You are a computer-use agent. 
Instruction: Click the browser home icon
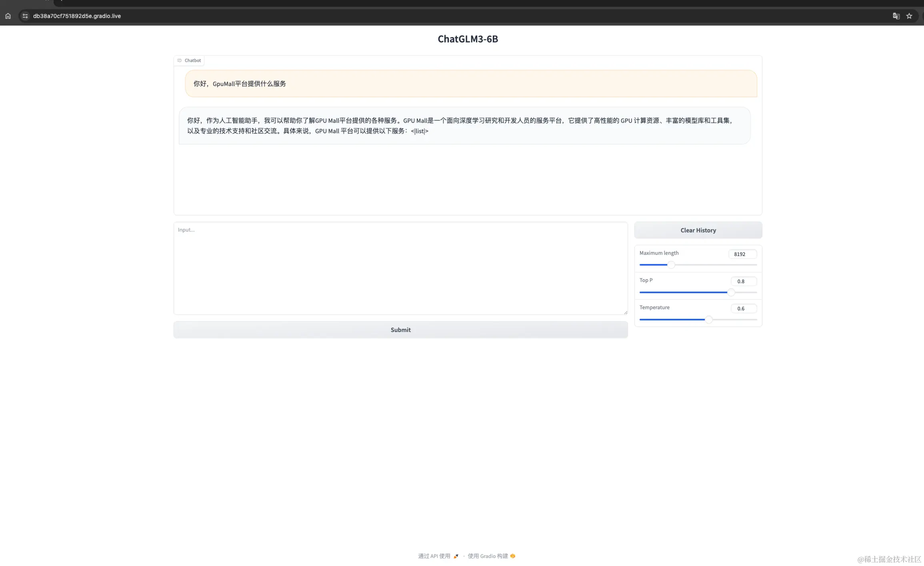8,16
